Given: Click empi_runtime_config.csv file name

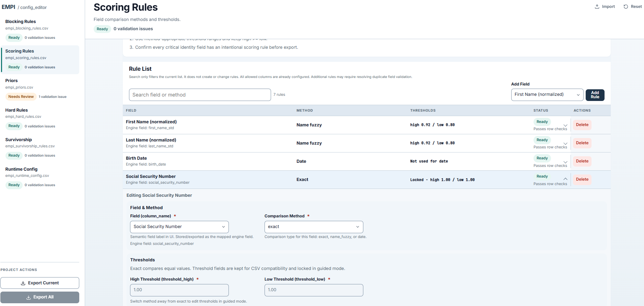Looking at the screenshot, I should 27,176.
